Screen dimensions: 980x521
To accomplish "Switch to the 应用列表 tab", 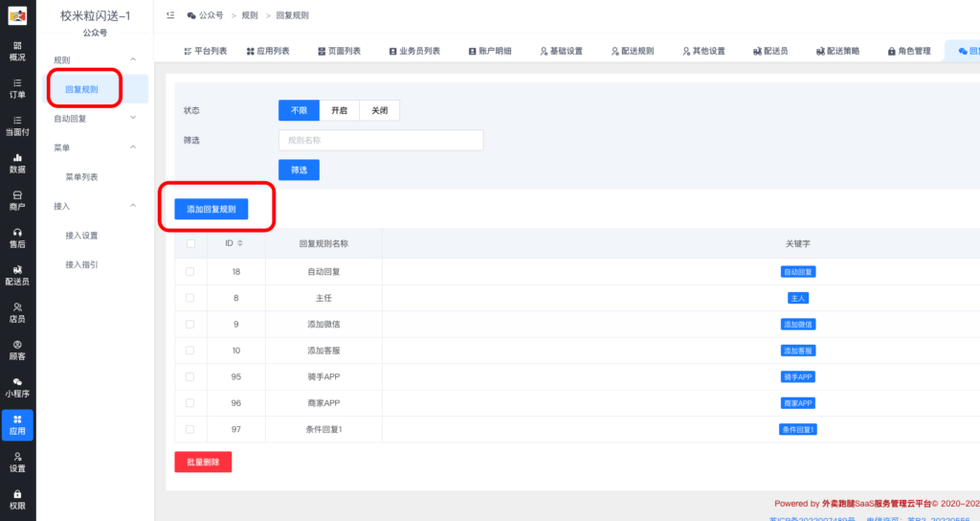I will click(x=268, y=52).
